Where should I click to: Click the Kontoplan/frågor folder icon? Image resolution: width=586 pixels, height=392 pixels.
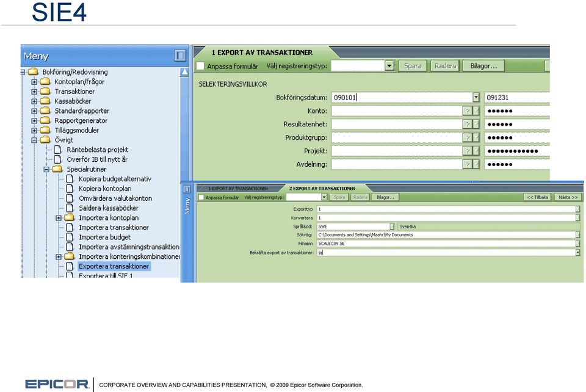pos(45,81)
